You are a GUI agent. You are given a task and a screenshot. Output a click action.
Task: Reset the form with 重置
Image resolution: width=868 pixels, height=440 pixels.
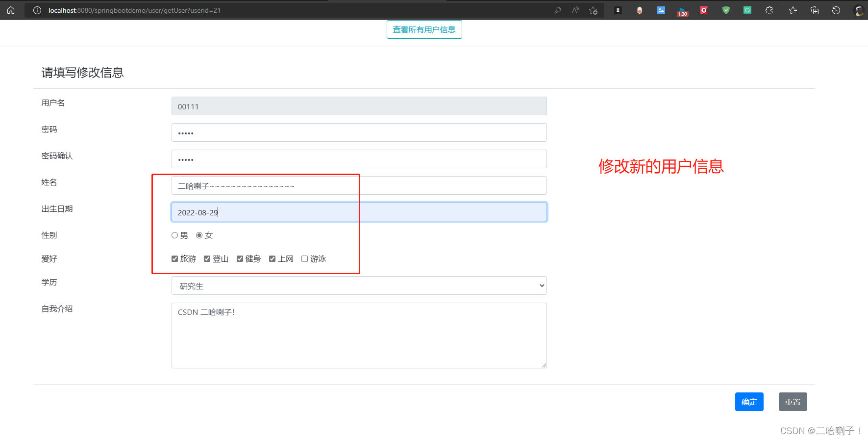[x=793, y=402]
